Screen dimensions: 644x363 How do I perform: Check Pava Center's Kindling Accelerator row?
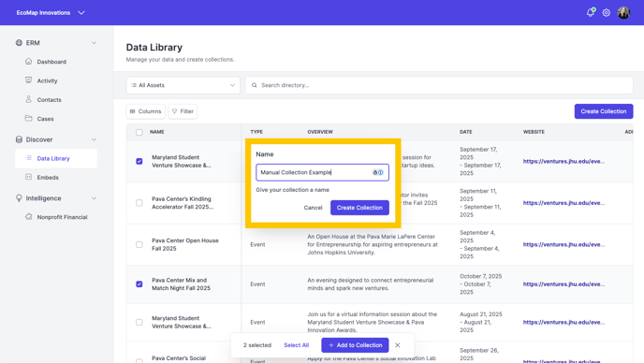coord(139,203)
